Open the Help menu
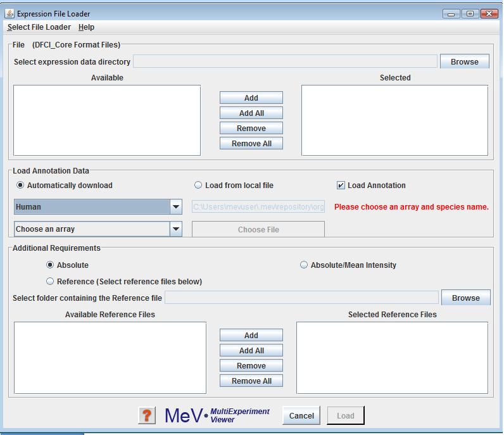Screen dimensions: 504x435 pyautogui.click(x=86, y=27)
